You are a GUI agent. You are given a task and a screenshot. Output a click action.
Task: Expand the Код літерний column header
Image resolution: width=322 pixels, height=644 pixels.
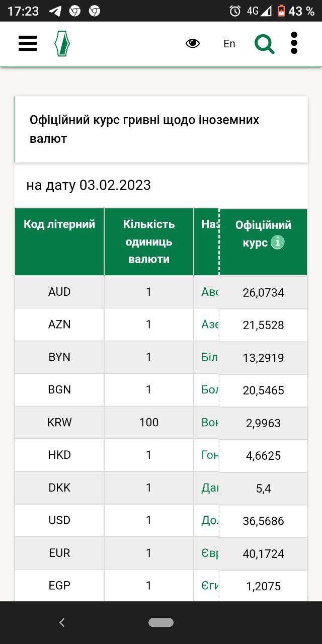coord(59,224)
